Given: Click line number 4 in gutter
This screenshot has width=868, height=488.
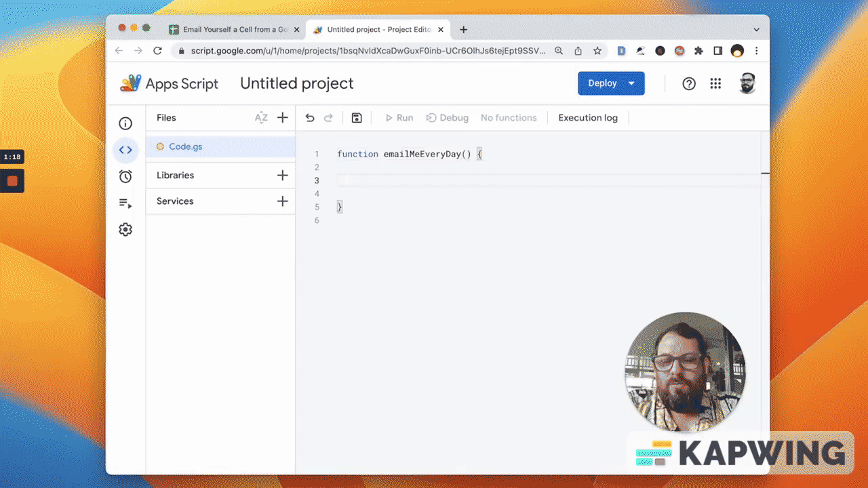Looking at the screenshot, I should point(317,194).
